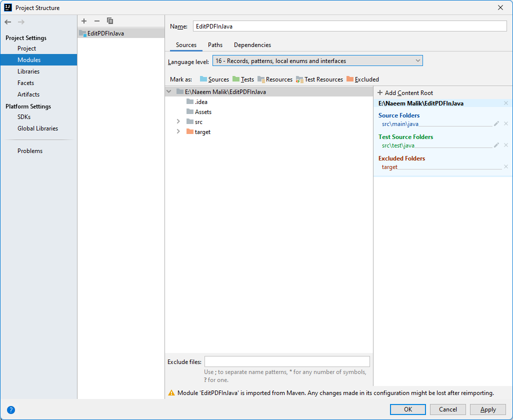Click the copy module icon
This screenshot has width=513, height=420.
(x=109, y=21)
